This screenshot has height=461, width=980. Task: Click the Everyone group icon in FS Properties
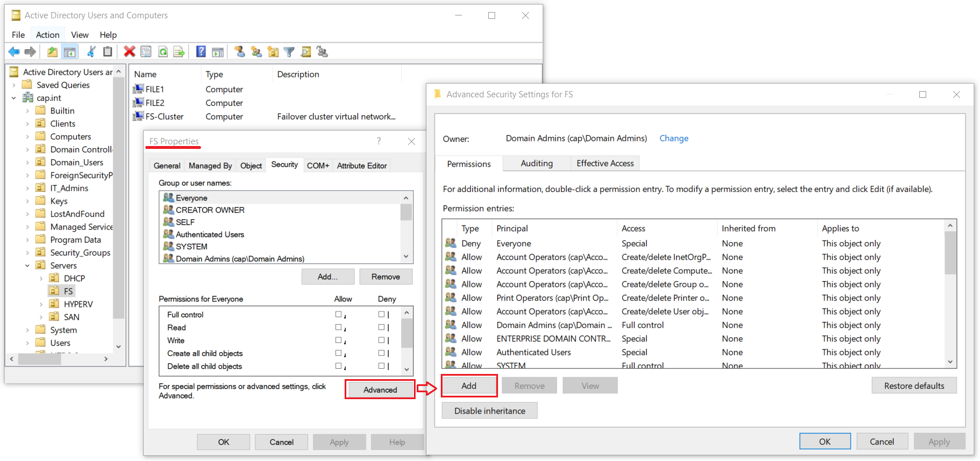pyautogui.click(x=168, y=198)
